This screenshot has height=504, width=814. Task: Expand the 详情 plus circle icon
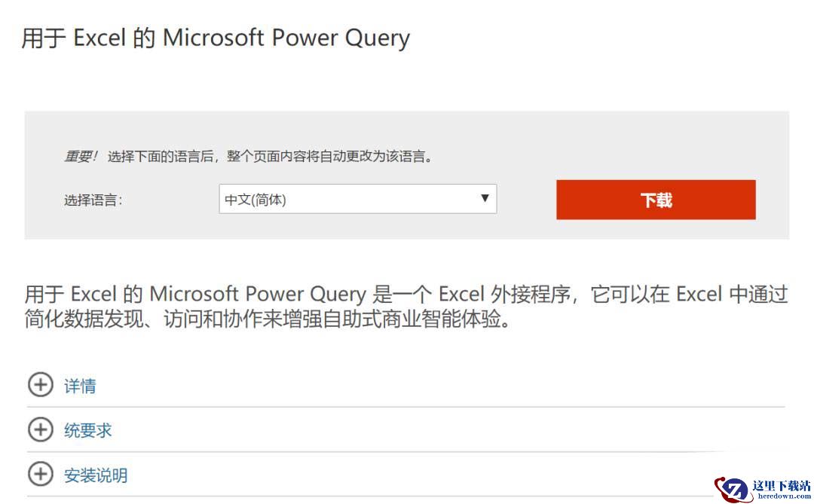(x=41, y=385)
